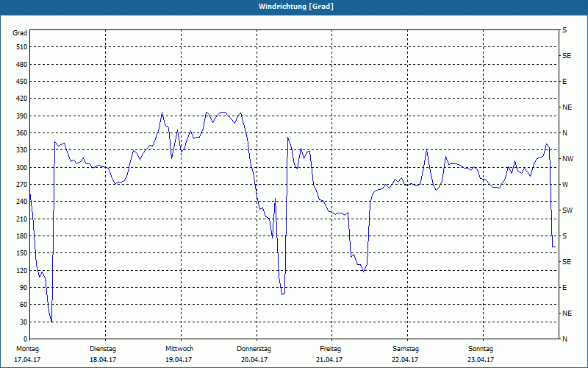Viewport: 588px width, 368px height.
Task: Select the 450 value on the degree axis
Action: coord(22,82)
